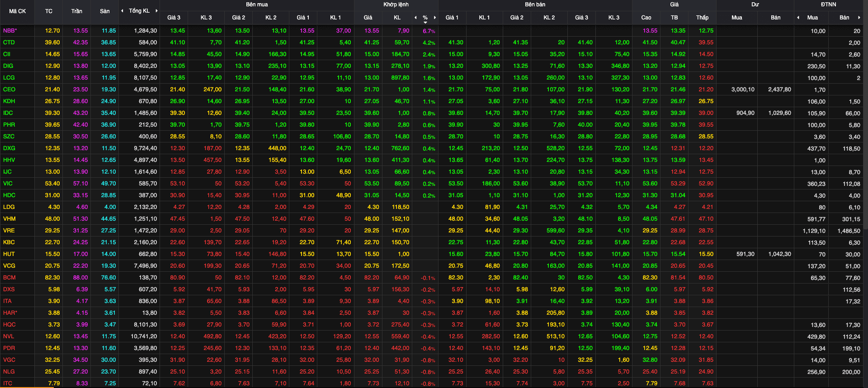Click -0.1% change in BCM row
Image resolution: width=868 pixels, height=388 pixels.
point(428,278)
